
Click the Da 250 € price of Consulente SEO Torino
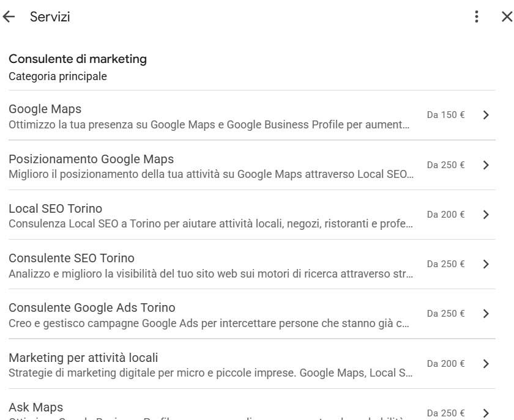(x=446, y=264)
